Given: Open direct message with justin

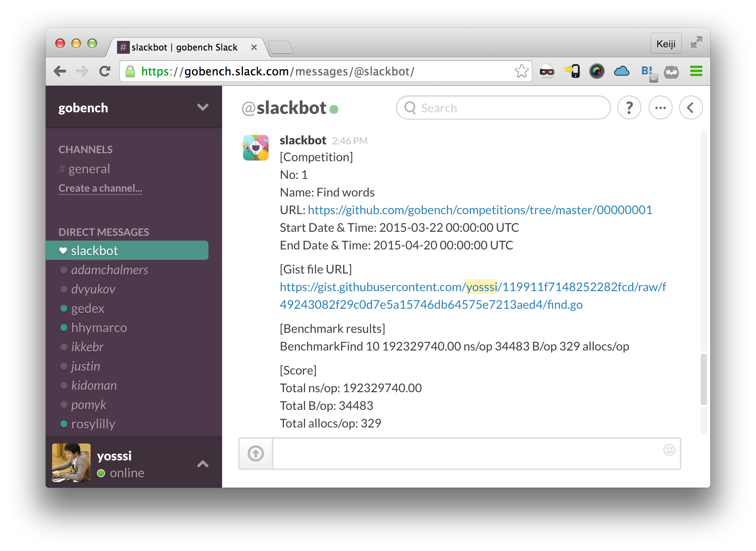Looking at the screenshot, I should [x=85, y=366].
